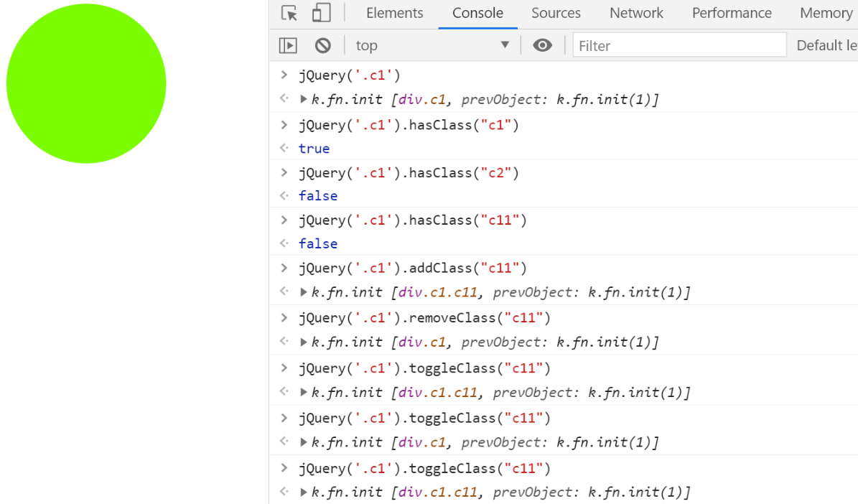
Task: Click the 'true' output value
Action: pyautogui.click(x=314, y=149)
